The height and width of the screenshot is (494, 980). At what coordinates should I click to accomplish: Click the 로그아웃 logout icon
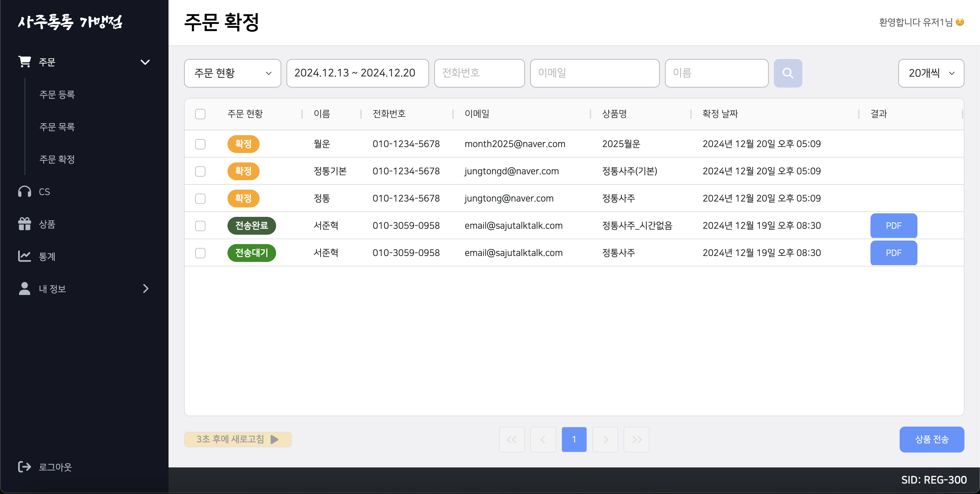[x=24, y=467]
